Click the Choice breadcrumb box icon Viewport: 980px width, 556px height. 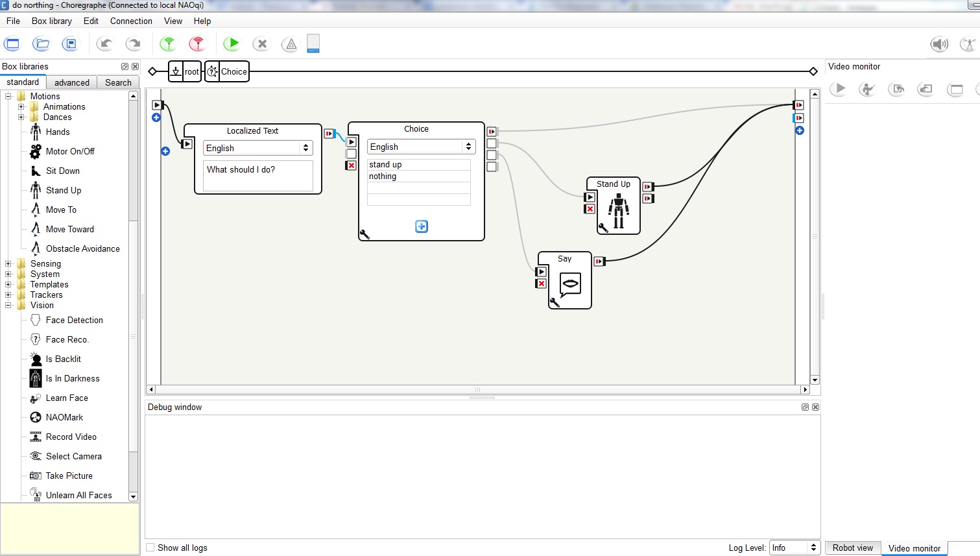212,71
